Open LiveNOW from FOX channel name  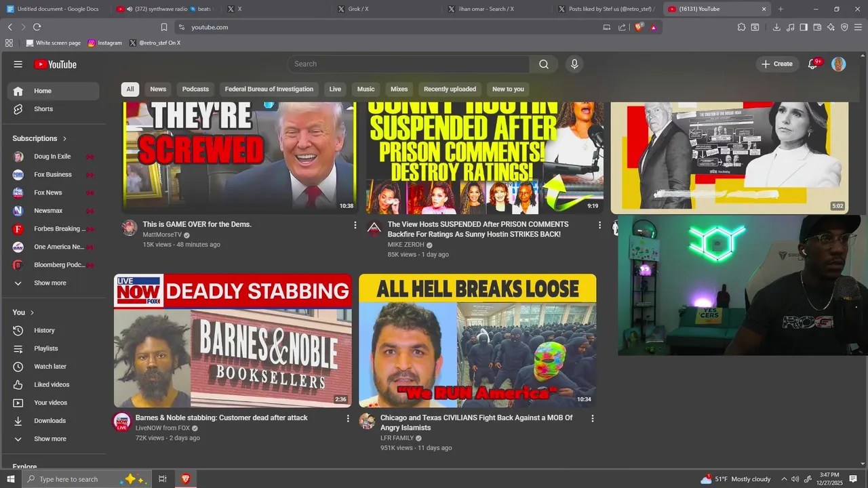(x=162, y=428)
